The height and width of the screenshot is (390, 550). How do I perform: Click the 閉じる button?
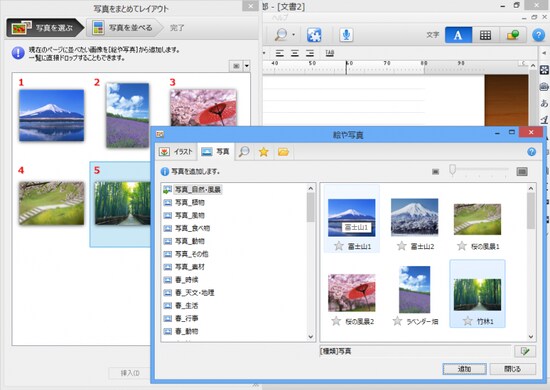tap(512, 369)
